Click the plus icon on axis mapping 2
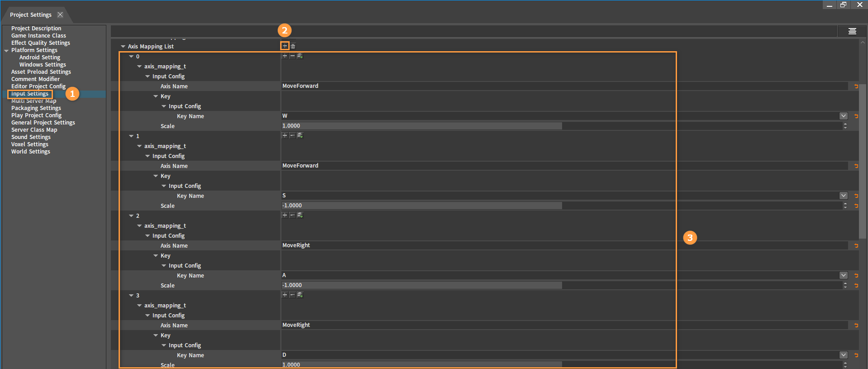Image resolution: width=868 pixels, height=369 pixels. coord(285,216)
